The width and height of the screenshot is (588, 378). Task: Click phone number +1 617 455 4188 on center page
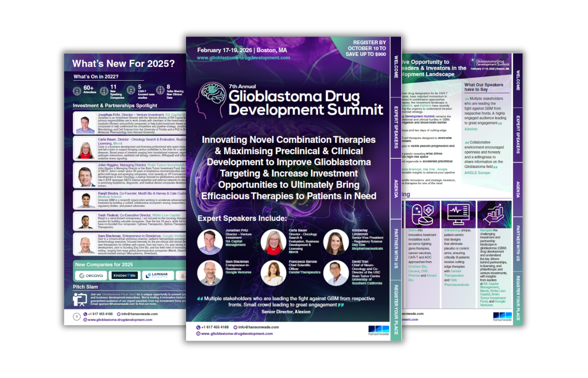click(215, 327)
